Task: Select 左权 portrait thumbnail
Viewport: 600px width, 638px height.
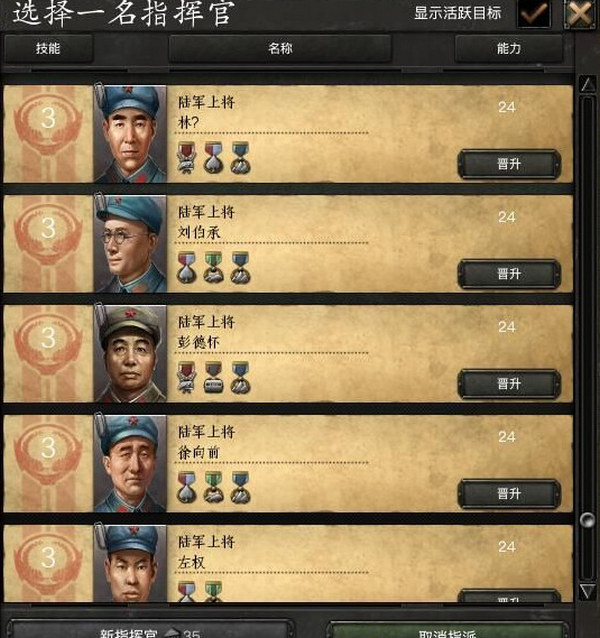Action: pyautogui.click(x=130, y=563)
